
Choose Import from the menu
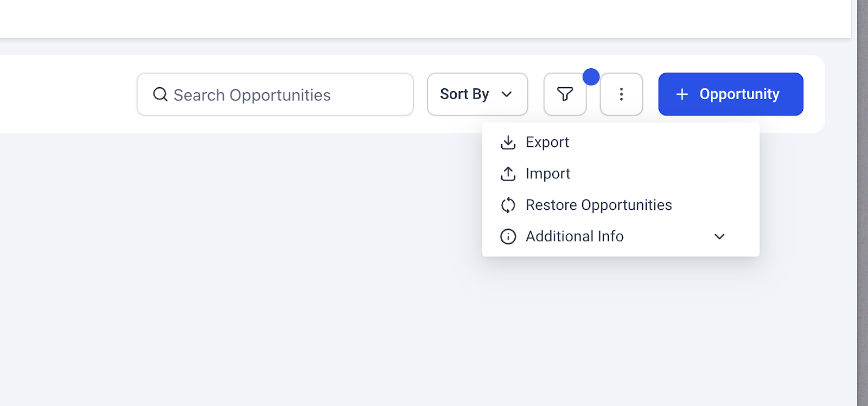click(621, 173)
